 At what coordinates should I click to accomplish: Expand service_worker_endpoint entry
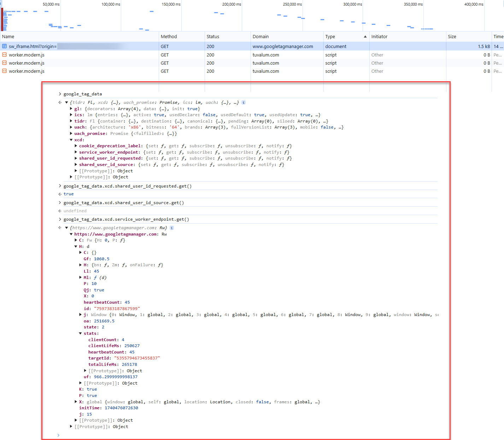[x=76, y=152]
